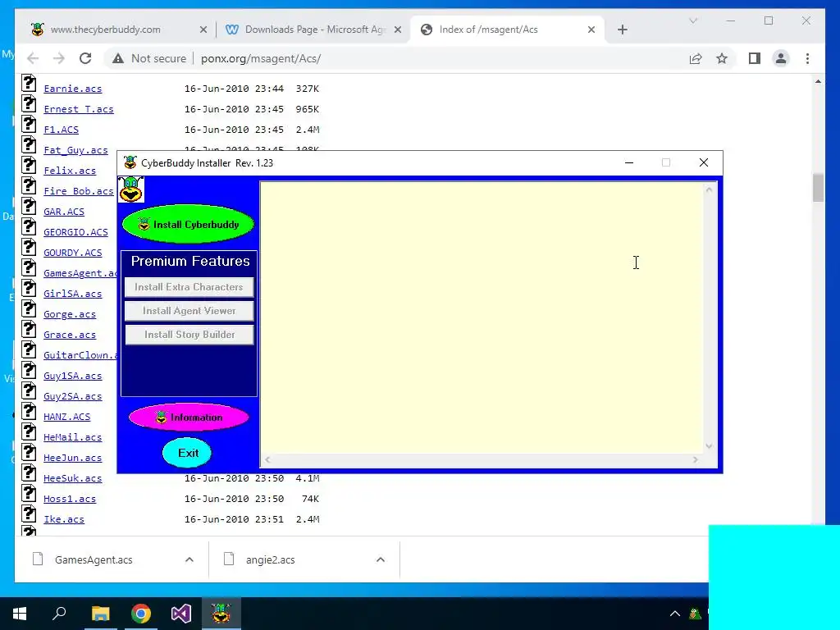840x630 pixels.
Task: Open the Guy2SA.acs link
Action: [x=73, y=396]
